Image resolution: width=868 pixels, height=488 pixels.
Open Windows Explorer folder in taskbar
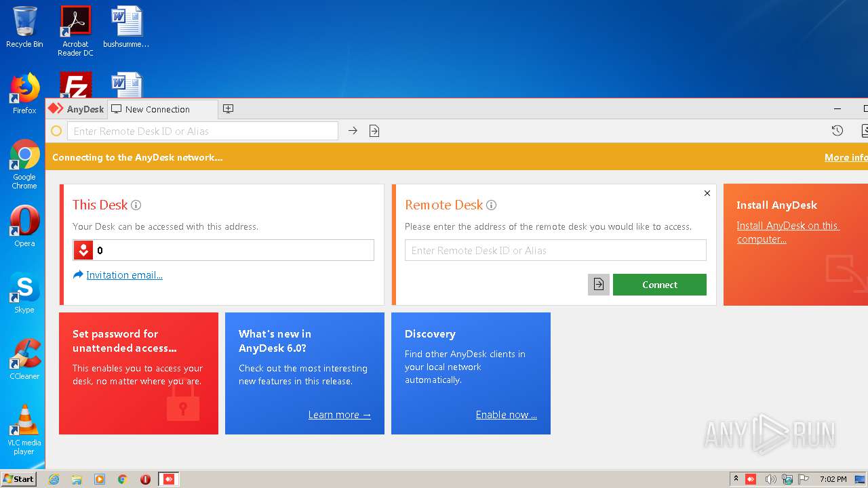(x=77, y=479)
